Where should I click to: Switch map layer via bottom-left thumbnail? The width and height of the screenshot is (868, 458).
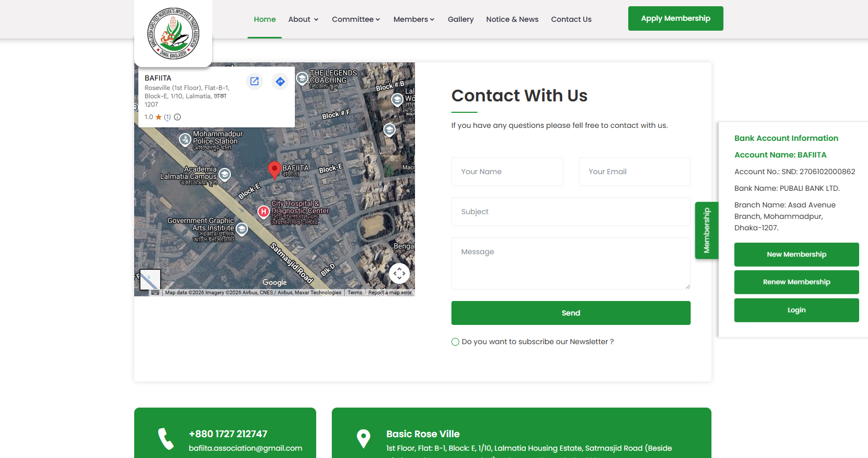pyautogui.click(x=150, y=280)
